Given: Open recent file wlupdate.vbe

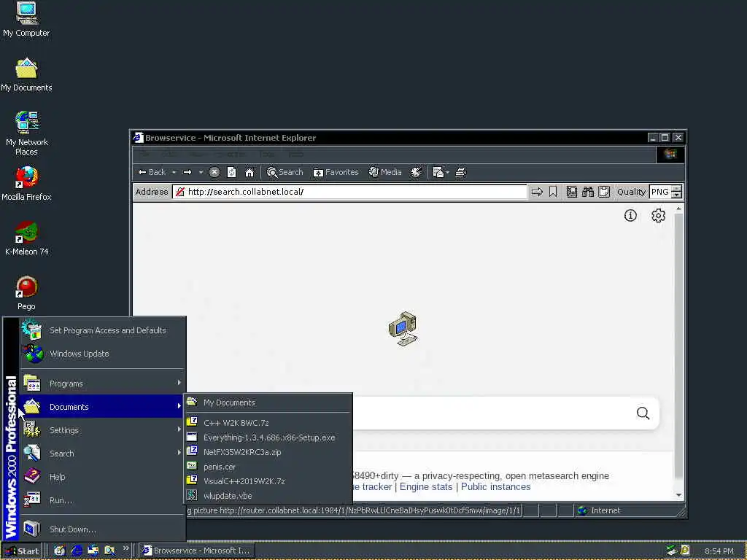Looking at the screenshot, I should [268, 496].
